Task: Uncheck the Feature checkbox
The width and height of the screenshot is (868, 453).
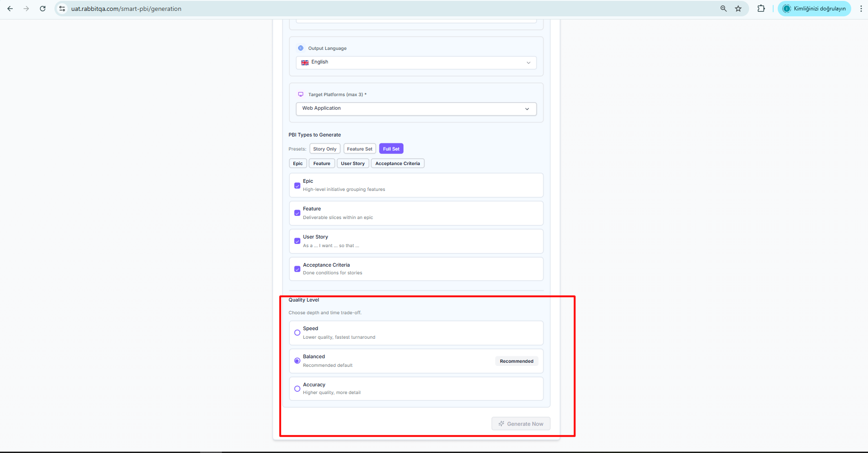Action: tap(297, 213)
